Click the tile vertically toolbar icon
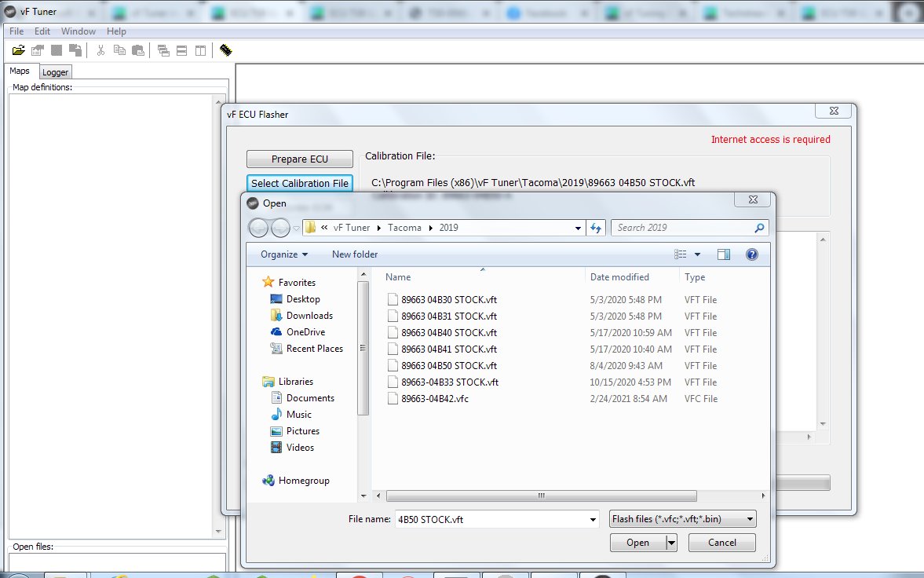The height and width of the screenshot is (578, 924). tap(200, 51)
